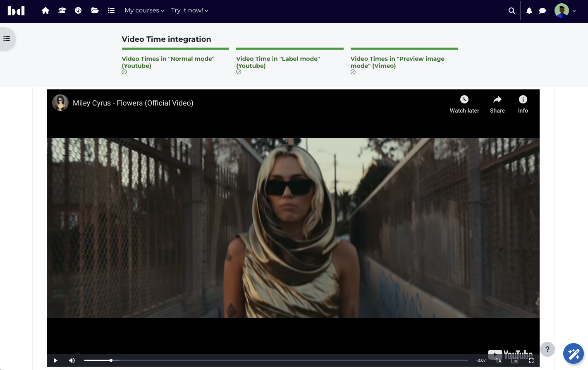Open the search magnifier icon

click(512, 11)
